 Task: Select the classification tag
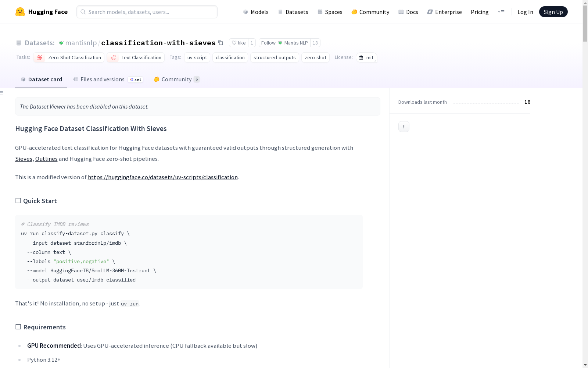point(230,57)
